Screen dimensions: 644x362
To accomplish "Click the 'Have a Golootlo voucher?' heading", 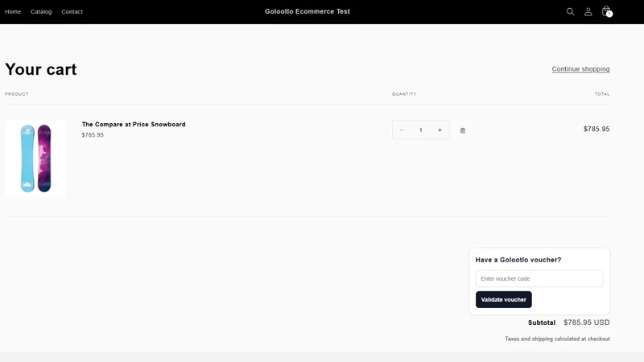I will pos(518,260).
